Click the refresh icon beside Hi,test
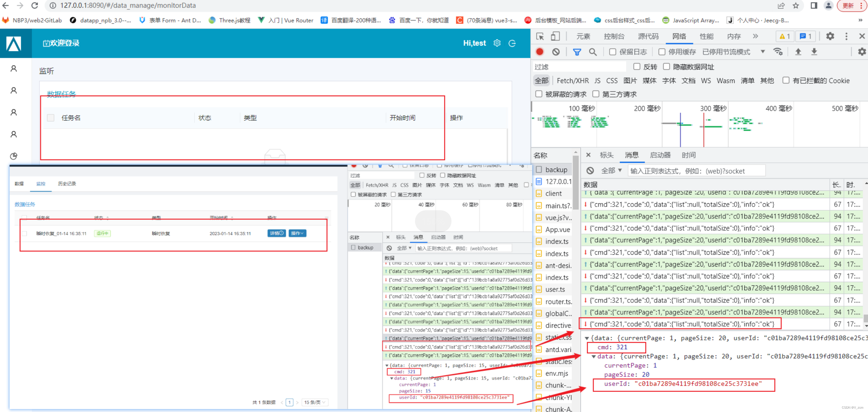 [512, 43]
